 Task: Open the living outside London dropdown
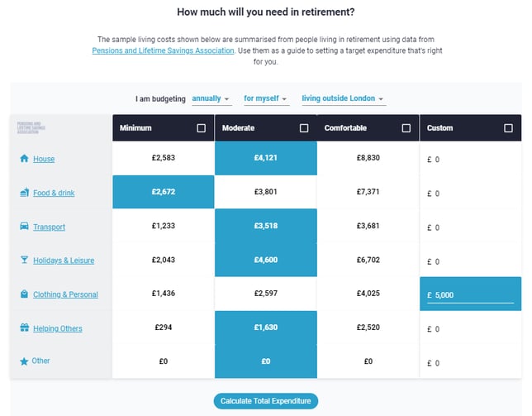344,98
